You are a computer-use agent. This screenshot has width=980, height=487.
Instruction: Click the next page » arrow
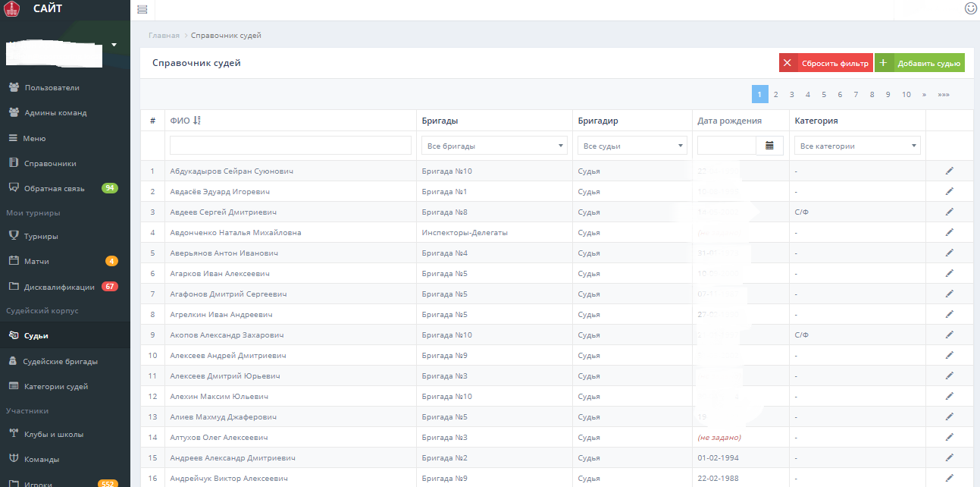[x=924, y=94]
